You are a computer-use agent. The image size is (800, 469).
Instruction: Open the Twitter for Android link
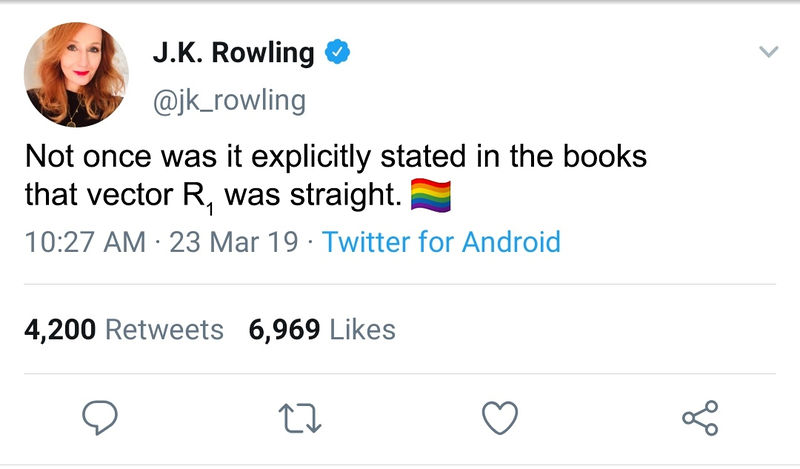pos(442,241)
